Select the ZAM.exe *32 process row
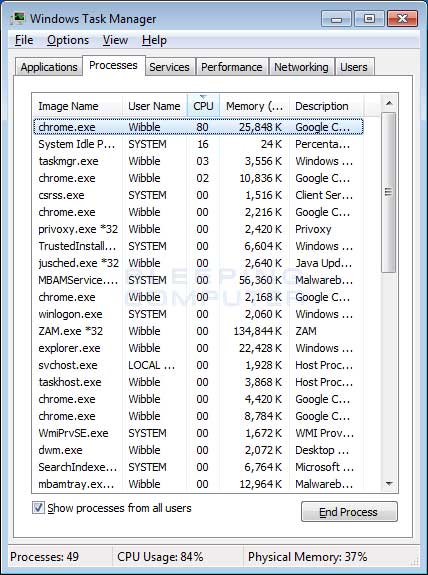428x575 pixels. tap(198, 331)
